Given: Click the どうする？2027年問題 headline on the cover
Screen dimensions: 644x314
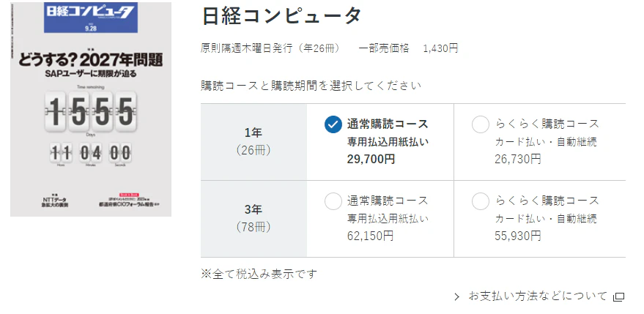Looking at the screenshot, I should point(91,59).
